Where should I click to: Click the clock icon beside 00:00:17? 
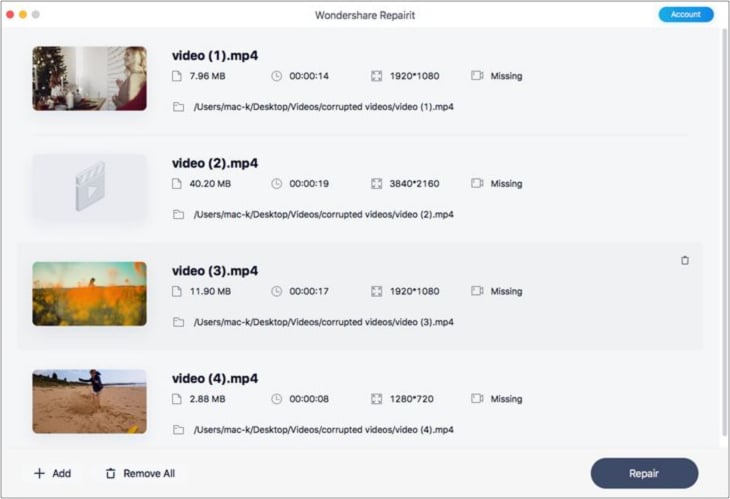(276, 291)
